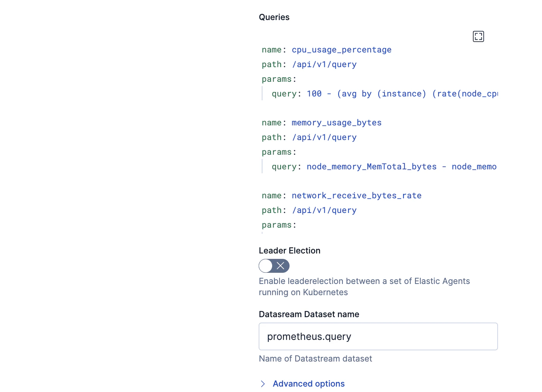Click the memory_usage_bytes query name
Screen dimensions: 542x392
pyautogui.click(x=336, y=122)
